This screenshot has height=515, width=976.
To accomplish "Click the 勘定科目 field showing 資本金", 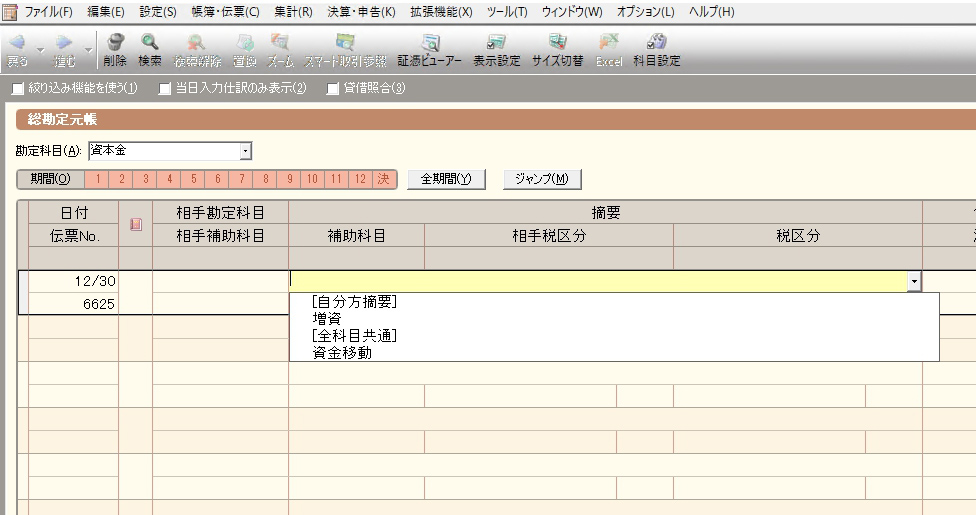I will [x=164, y=151].
